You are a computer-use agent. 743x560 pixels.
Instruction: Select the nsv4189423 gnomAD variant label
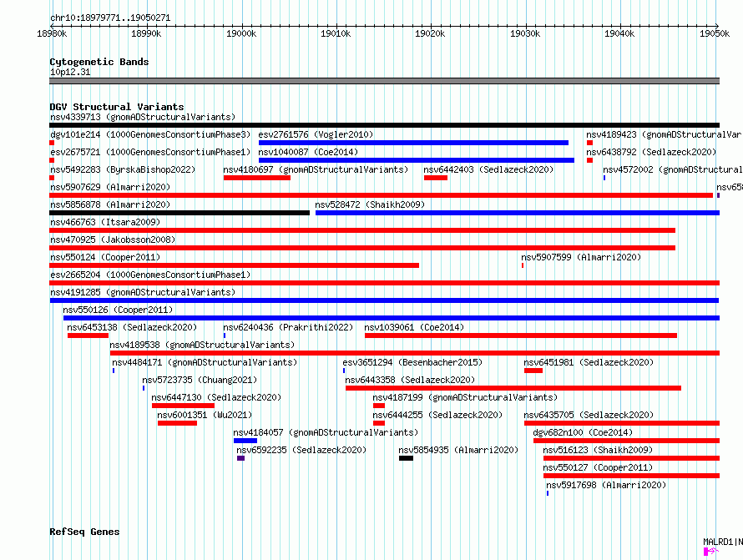click(664, 134)
